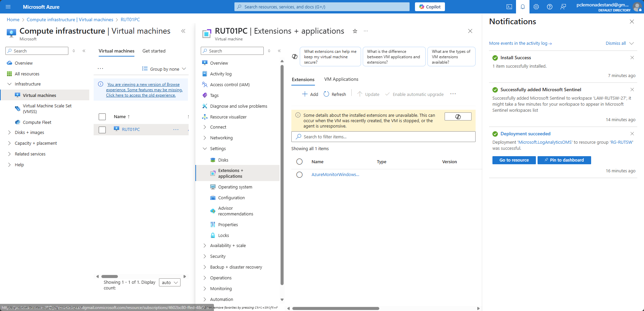Select all virtual machines checkbox in header
Screen dimensions: 644x311
pos(102,117)
